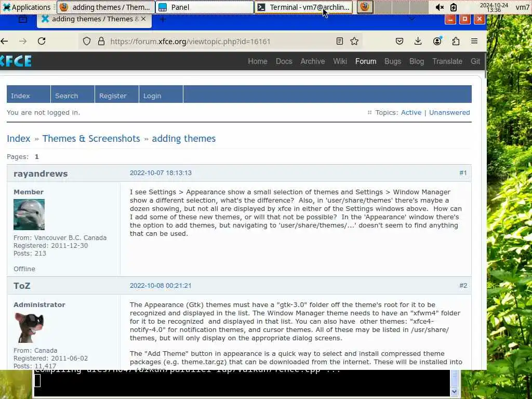
Task: Close the 'adding themes' browser tab
Action: [x=143, y=19]
